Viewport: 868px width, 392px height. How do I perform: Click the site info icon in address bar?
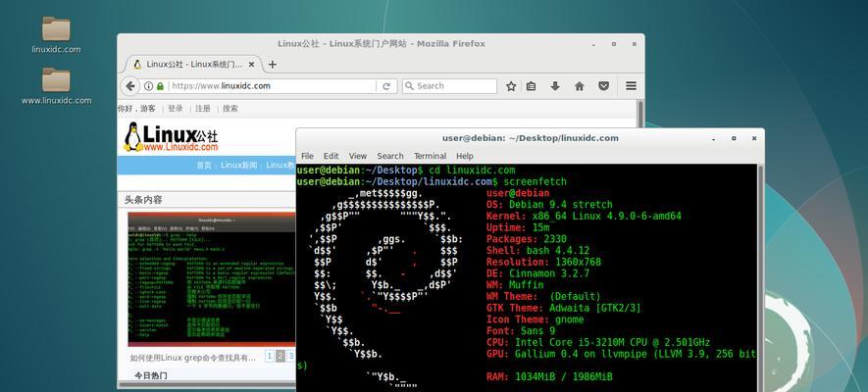tap(148, 86)
